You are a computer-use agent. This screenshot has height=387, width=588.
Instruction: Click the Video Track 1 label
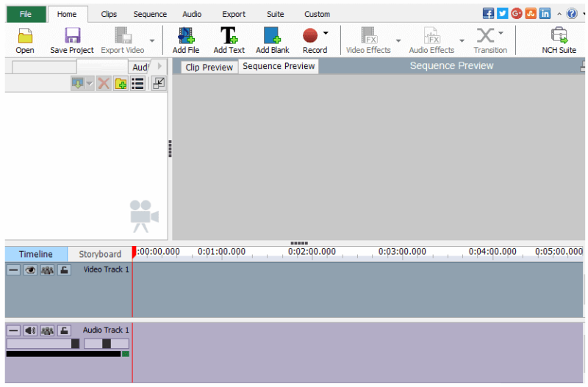[x=106, y=270]
